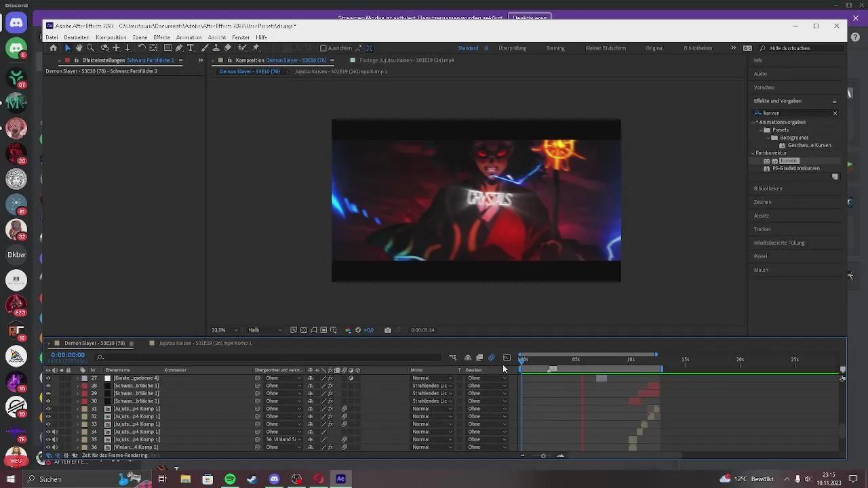The width and height of the screenshot is (868, 488).
Task: Switch to Kleiner Bildschirm workspace
Action: [x=606, y=48]
